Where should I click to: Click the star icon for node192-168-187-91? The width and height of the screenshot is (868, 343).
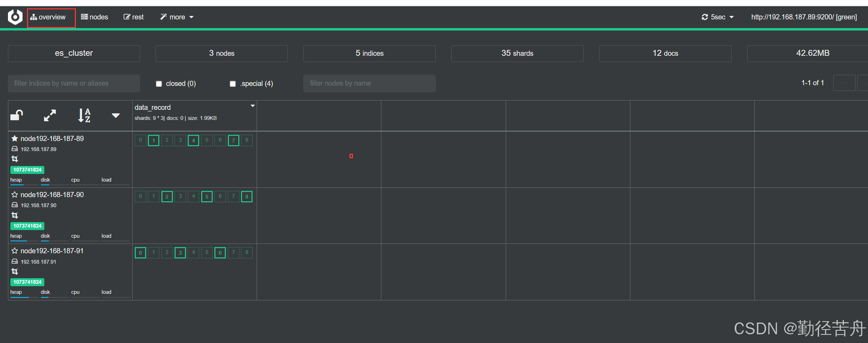[15, 251]
